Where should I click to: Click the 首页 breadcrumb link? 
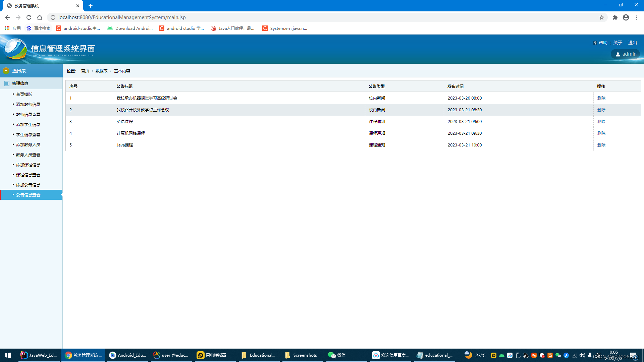(x=85, y=71)
